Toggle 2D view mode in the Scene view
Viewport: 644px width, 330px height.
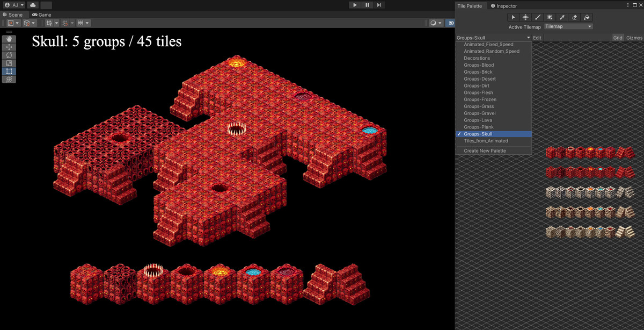click(451, 23)
